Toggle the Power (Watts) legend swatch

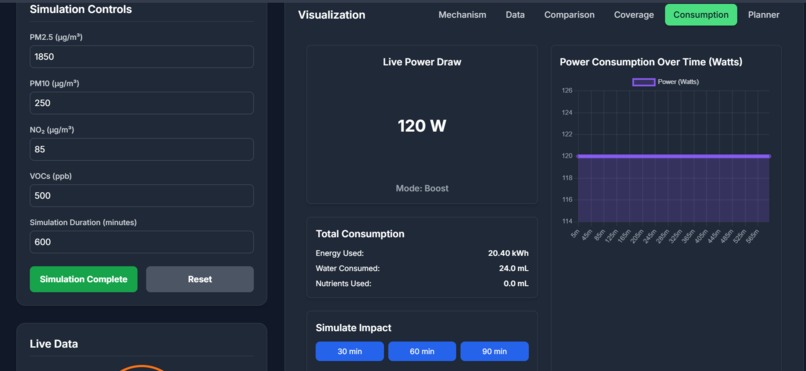(644, 82)
